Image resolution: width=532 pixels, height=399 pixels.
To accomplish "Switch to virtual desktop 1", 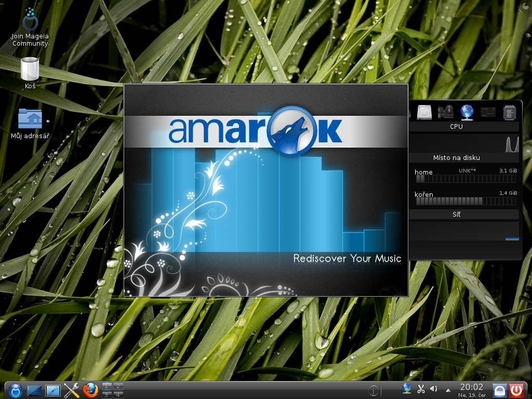I will point(107,386).
